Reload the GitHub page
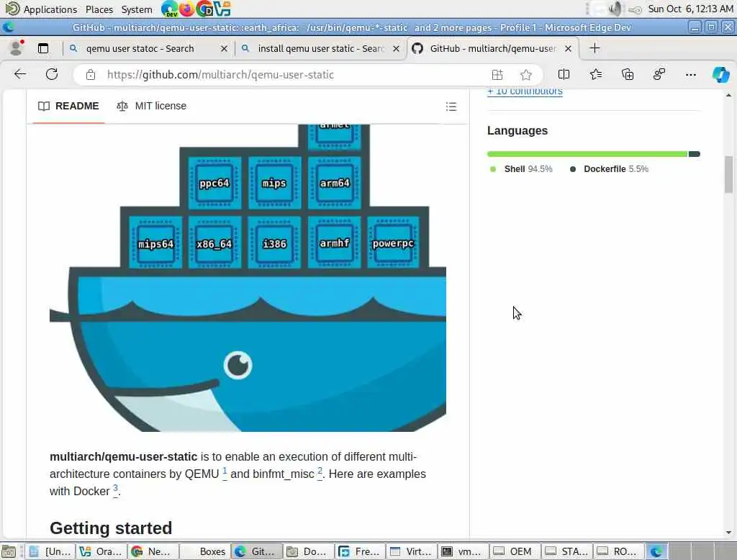Image resolution: width=737 pixels, height=560 pixels. click(52, 74)
